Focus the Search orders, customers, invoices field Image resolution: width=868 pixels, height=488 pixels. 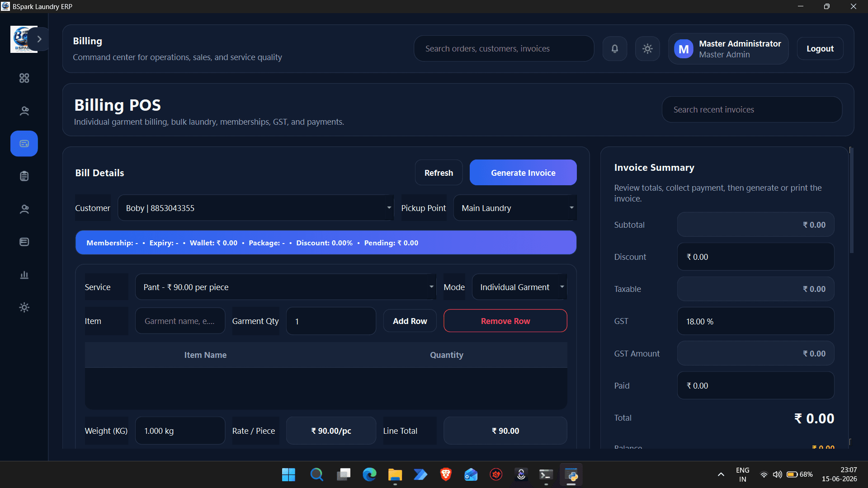504,48
